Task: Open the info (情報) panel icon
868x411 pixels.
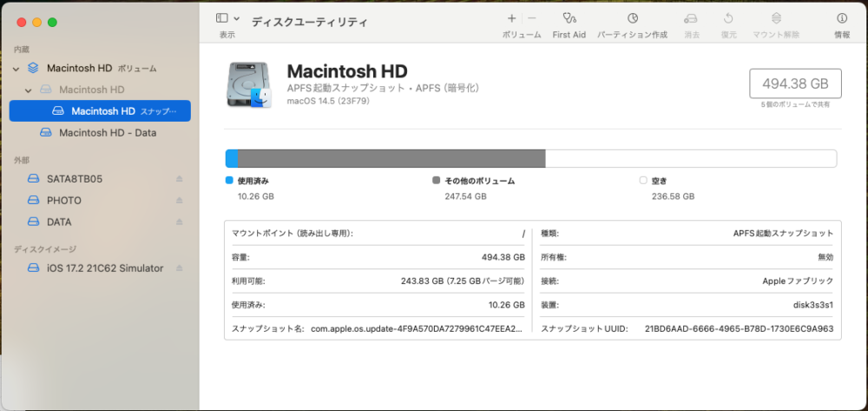Action: pos(841,18)
